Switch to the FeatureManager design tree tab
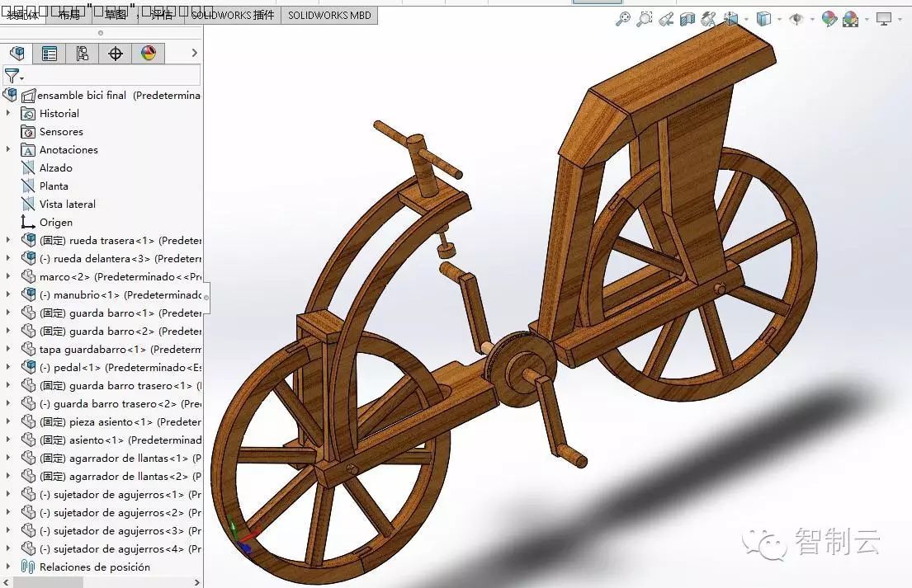Image resolution: width=912 pixels, height=588 pixels. click(x=17, y=54)
